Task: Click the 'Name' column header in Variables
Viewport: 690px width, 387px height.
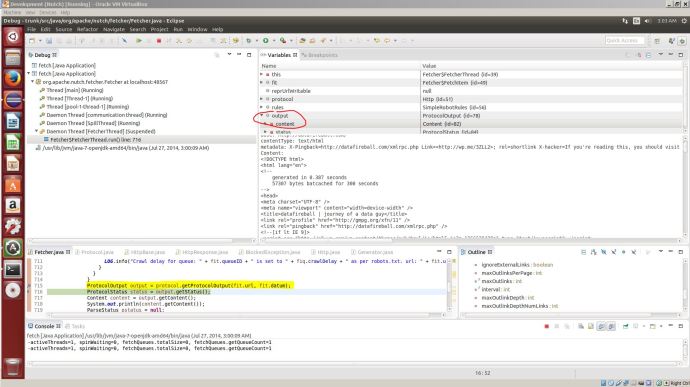Action: click(340, 66)
